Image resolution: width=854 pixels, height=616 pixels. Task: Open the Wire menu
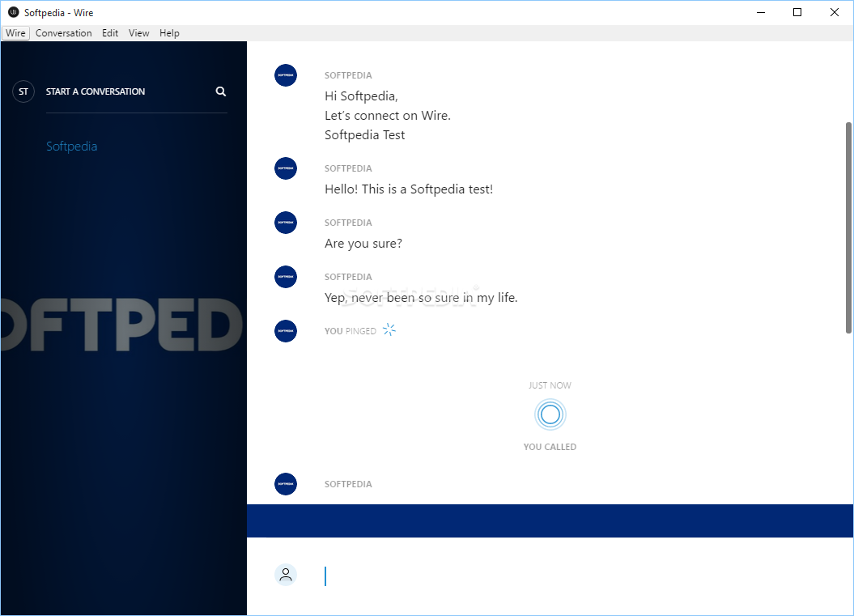pos(15,33)
